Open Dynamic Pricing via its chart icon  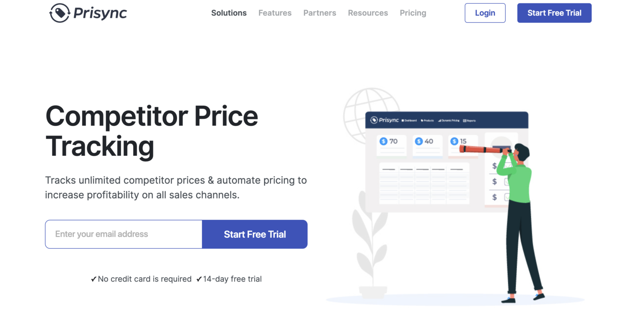coord(439,120)
